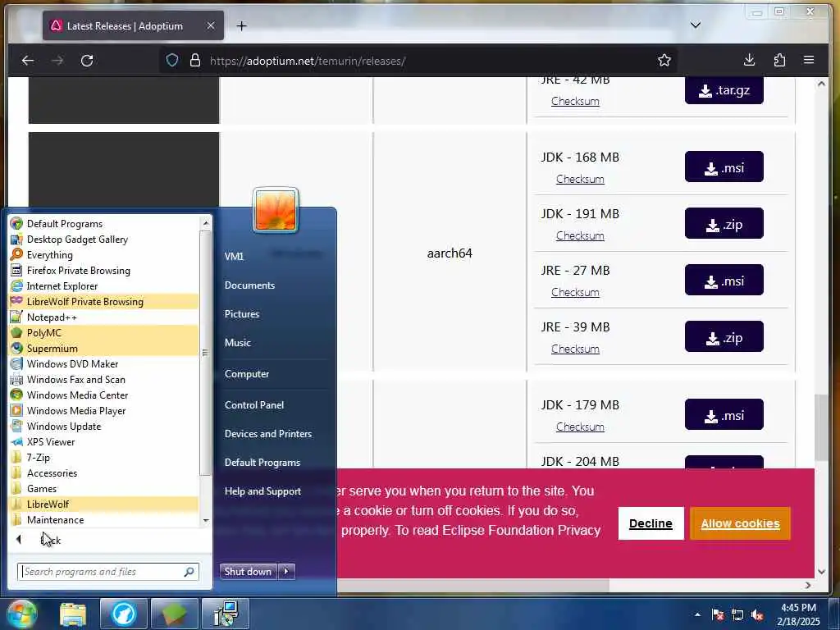Image resolution: width=840 pixels, height=630 pixels.
Task: Launch Windows DVD Maker
Action: pos(72,363)
